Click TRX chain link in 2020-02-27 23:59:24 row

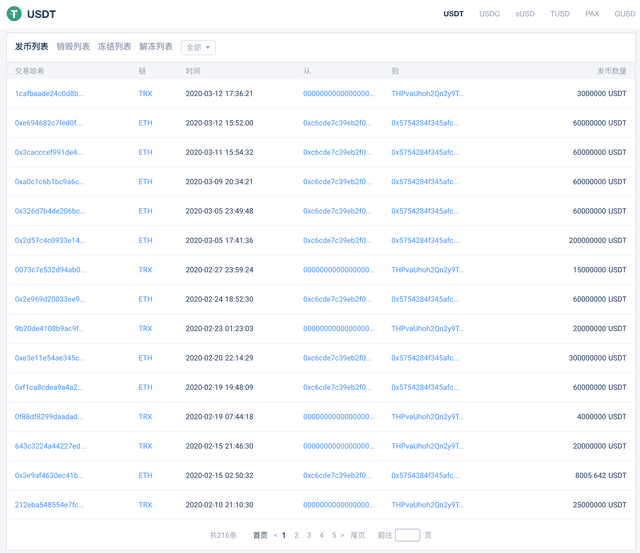click(145, 270)
